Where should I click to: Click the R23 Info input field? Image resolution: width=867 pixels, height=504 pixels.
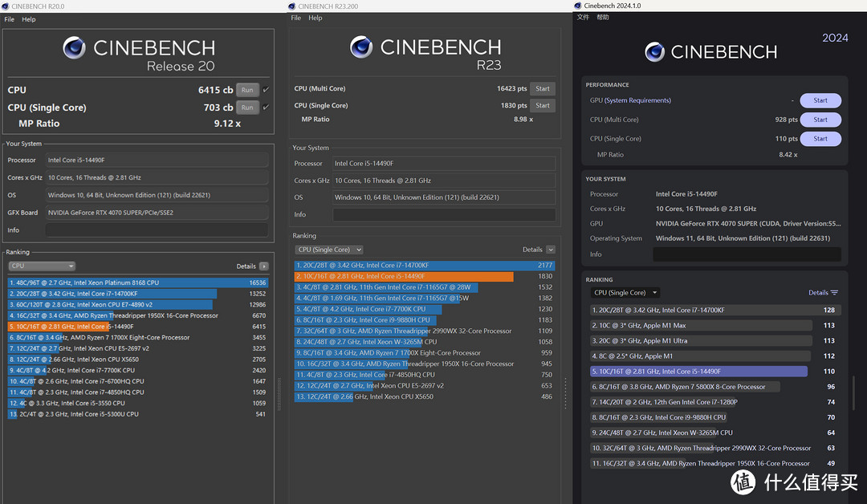[444, 214]
